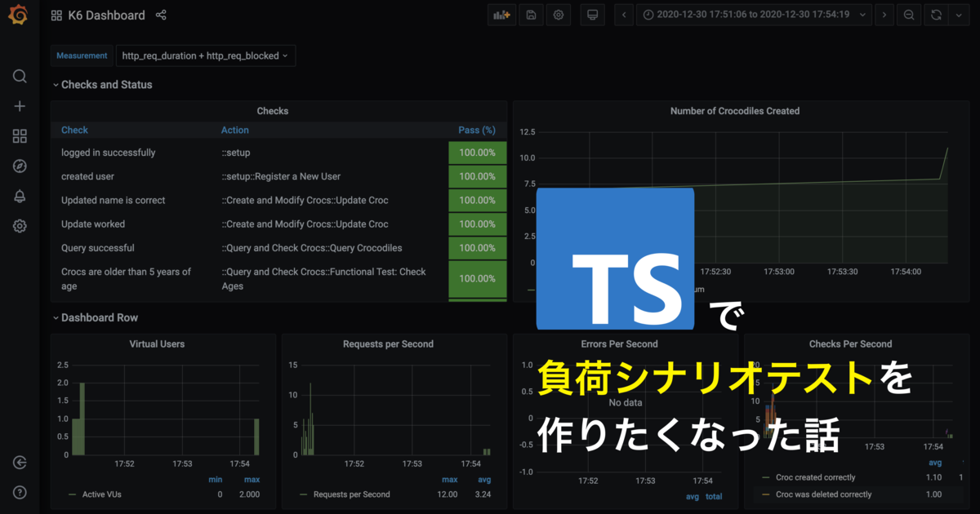Open the time range picker
Viewport: 980px width, 514px height.
click(754, 15)
